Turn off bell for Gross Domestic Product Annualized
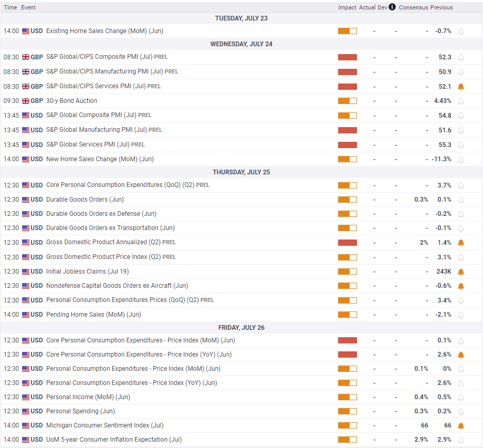 coord(461,243)
